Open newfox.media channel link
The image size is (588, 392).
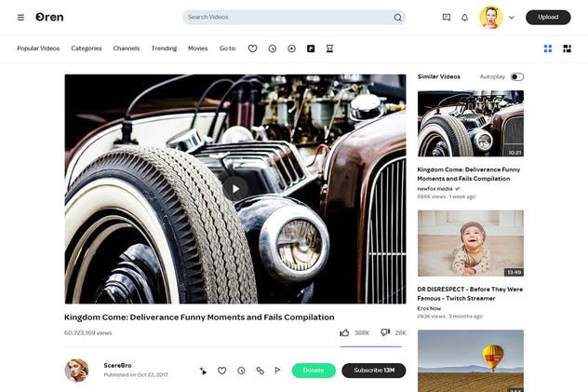click(x=435, y=189)
